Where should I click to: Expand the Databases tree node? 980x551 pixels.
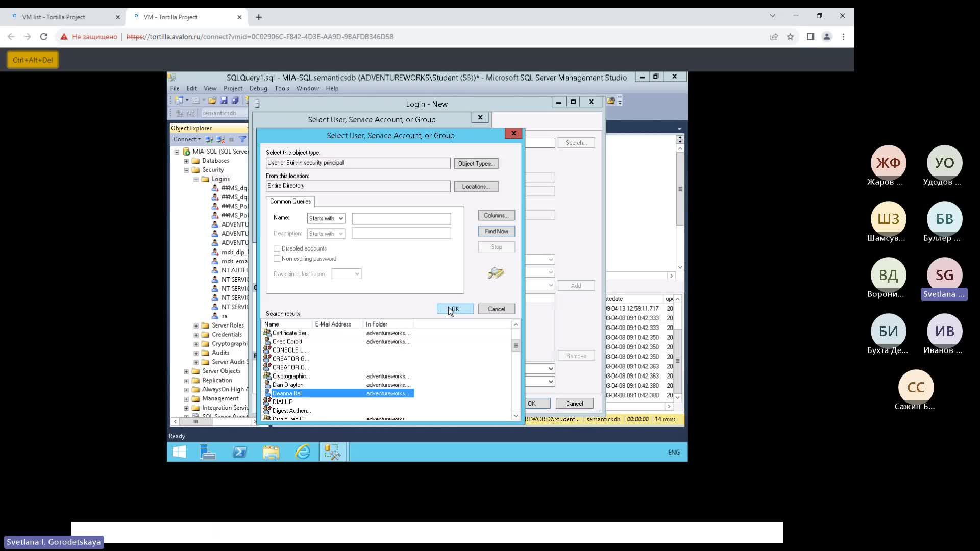186,161
